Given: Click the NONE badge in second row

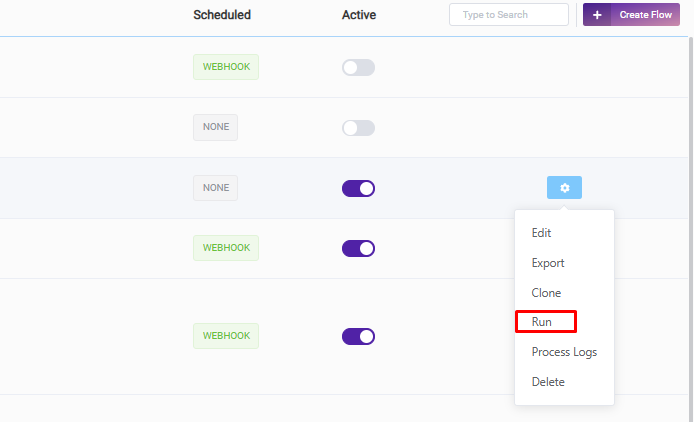Looking at the screenshot, I should click(216, 127).
